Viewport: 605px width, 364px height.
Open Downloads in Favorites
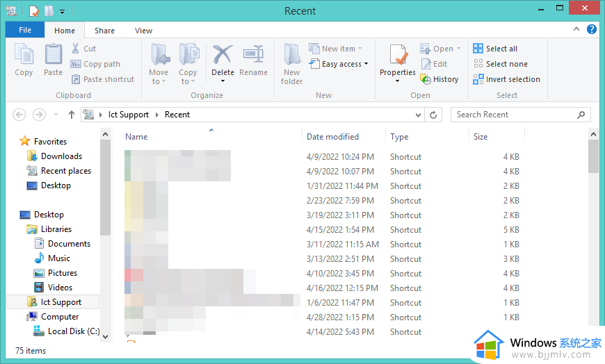54,156
